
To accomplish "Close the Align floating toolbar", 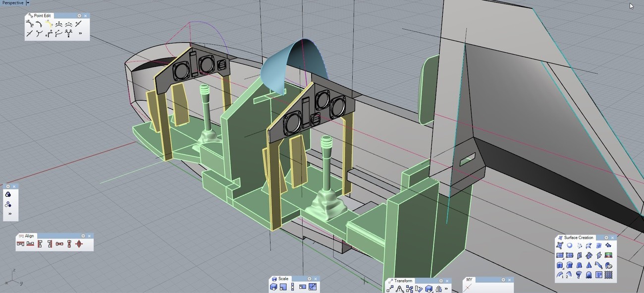I will [x=90, y=236].
